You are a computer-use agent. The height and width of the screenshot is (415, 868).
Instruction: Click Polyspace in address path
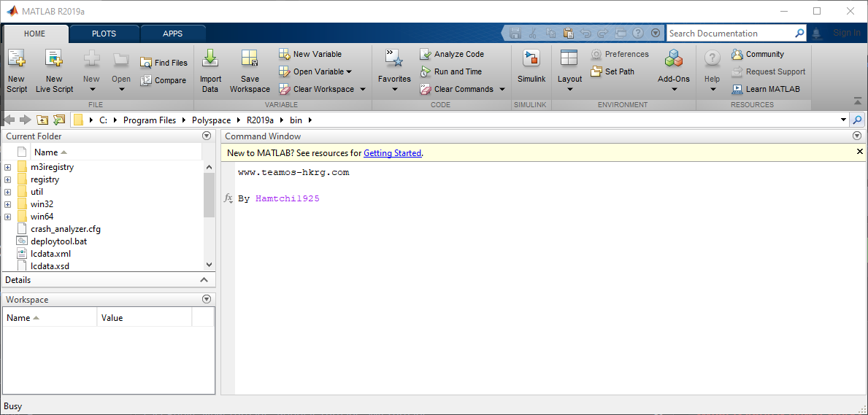[212, 120]
